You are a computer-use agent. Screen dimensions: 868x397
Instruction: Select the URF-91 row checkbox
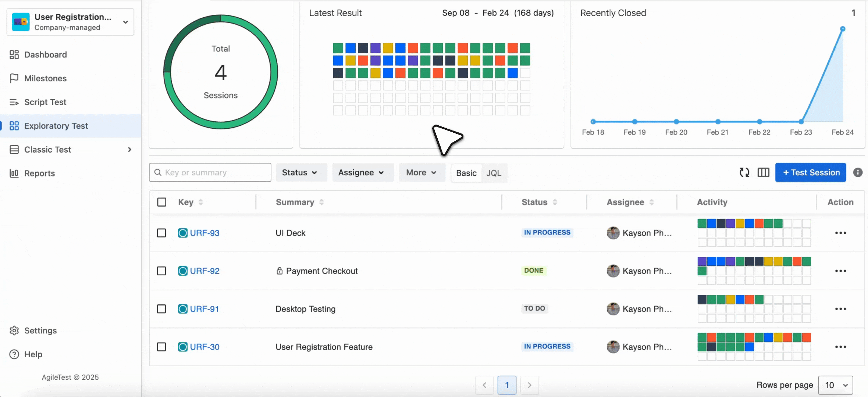coord(161,309)
